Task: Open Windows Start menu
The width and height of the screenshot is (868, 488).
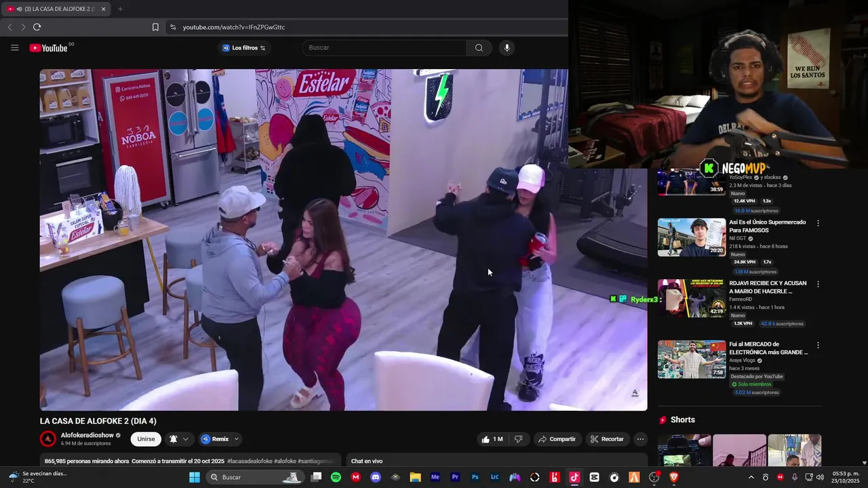Action: pos(195,477)
